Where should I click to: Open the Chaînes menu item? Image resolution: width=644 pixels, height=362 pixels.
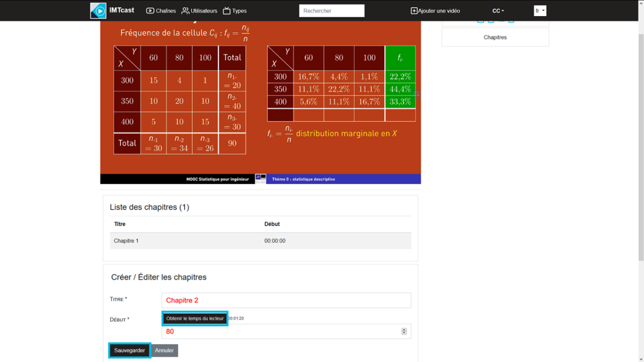[161, 11]
